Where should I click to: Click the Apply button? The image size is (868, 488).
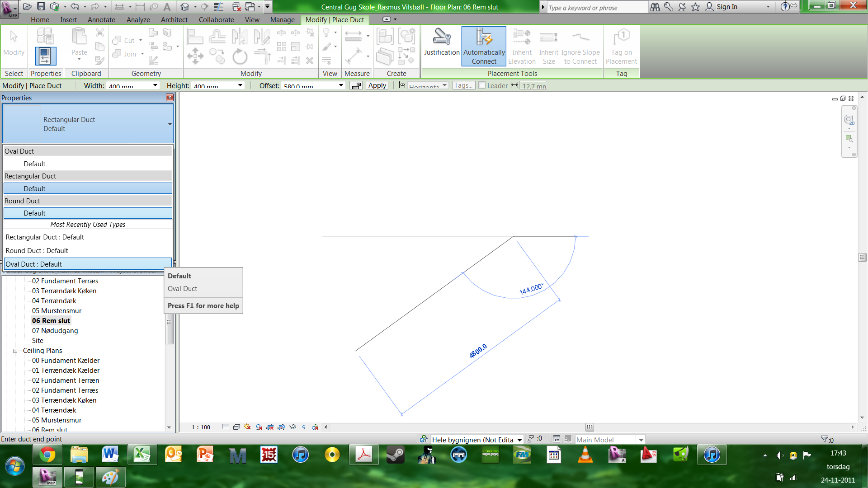point(377,85)
